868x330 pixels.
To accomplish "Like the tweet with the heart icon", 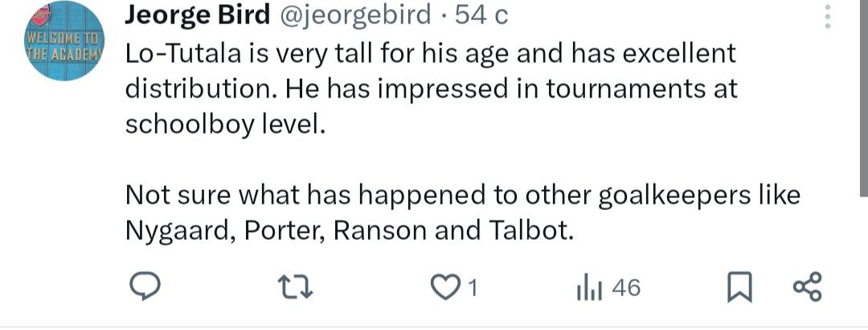I will point(443,287).
